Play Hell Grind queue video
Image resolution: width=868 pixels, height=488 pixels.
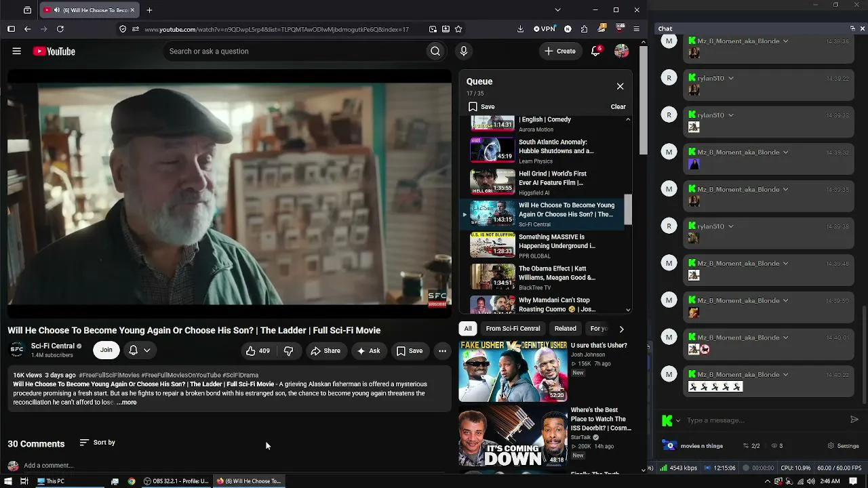click(x=542, y=182)
